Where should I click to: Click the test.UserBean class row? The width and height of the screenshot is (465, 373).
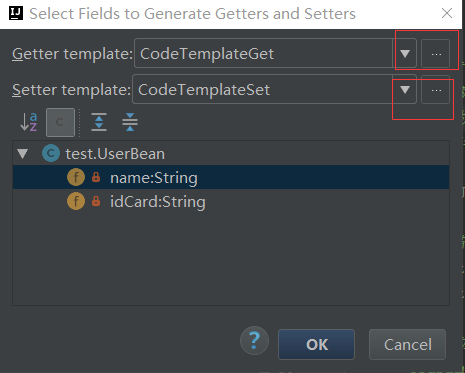[x=231, y=154]
